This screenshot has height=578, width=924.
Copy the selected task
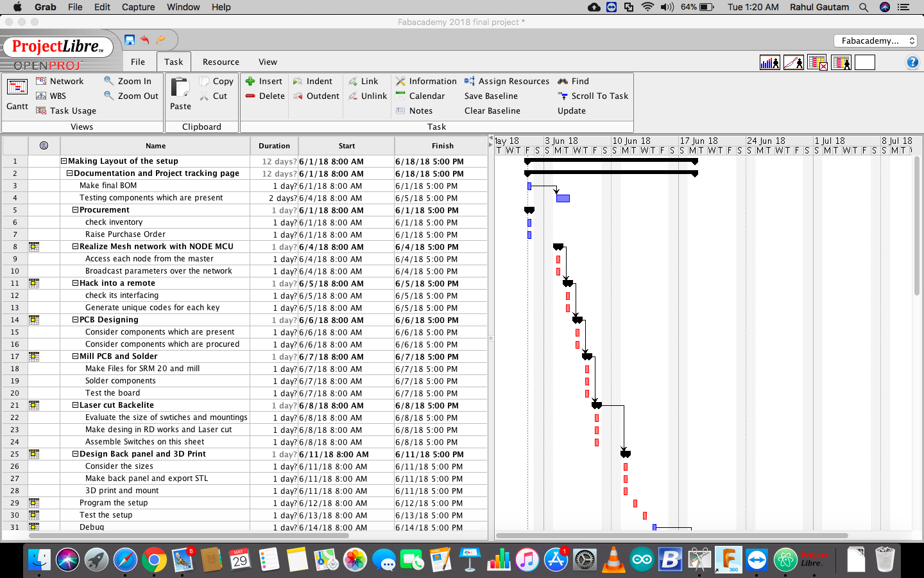click(x=216, y=82)
